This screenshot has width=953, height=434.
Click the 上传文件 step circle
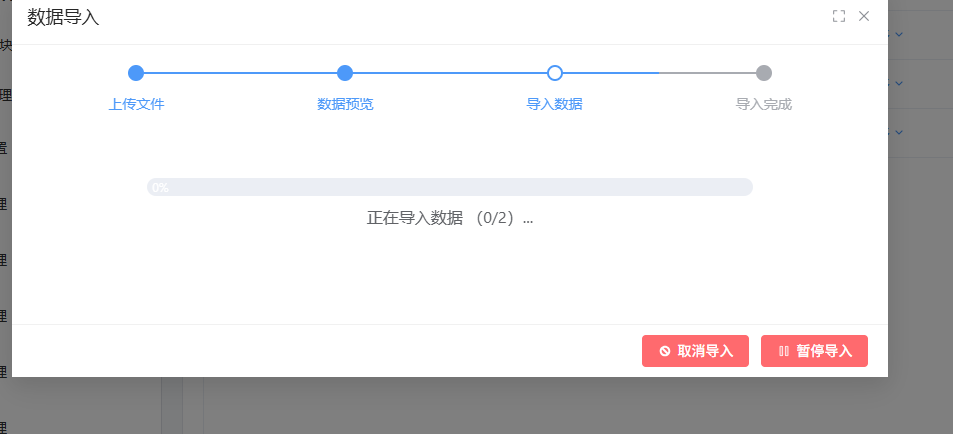click(x=136, y=73)
